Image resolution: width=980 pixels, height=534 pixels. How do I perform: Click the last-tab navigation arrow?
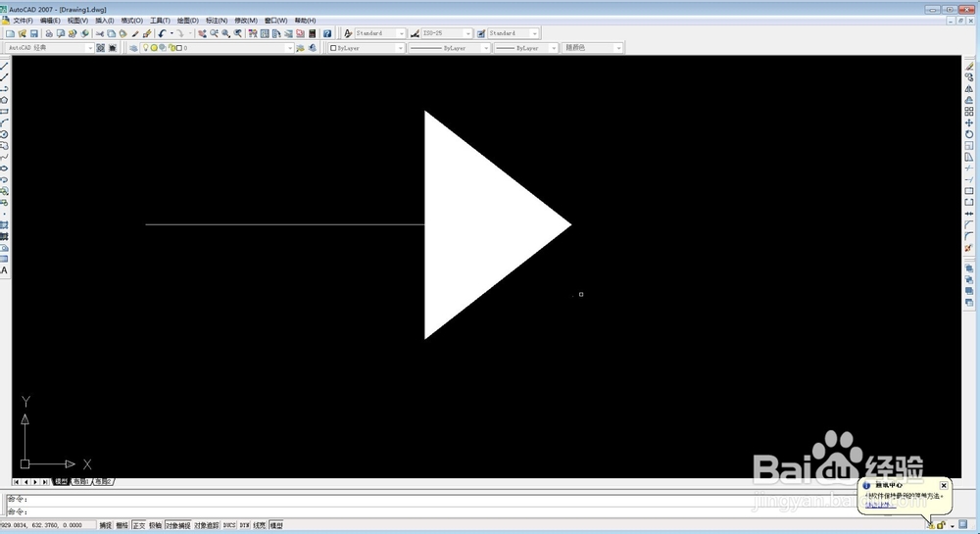pyautogui.click(x=45, y=482)
